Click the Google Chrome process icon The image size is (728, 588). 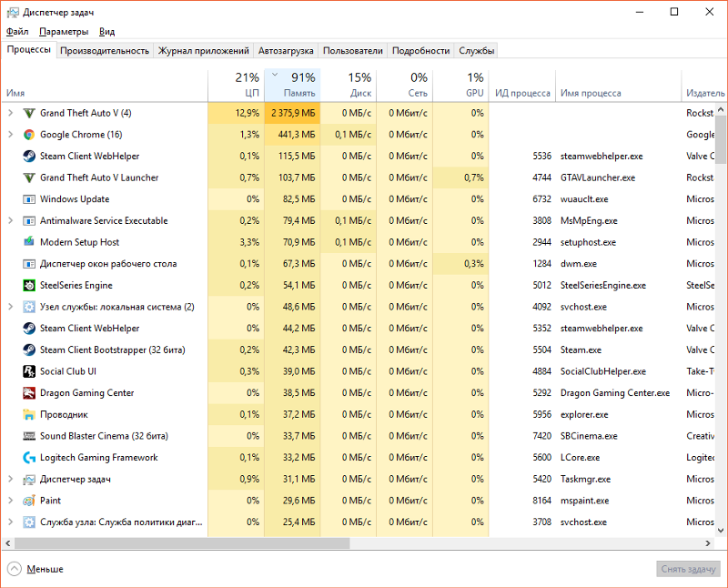tap(29, 135)
